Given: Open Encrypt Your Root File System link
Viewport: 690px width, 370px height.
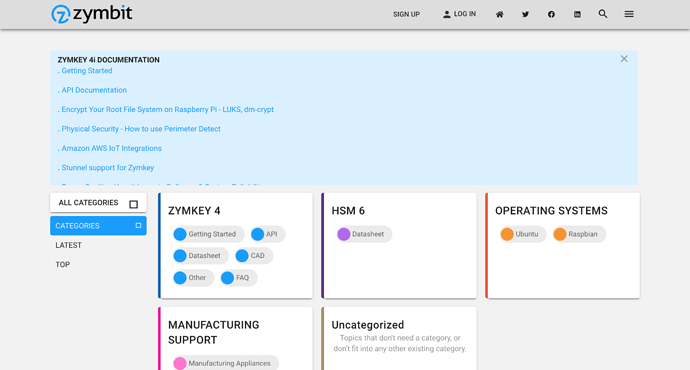Looking at the screenshot, I should click(168, 110).
